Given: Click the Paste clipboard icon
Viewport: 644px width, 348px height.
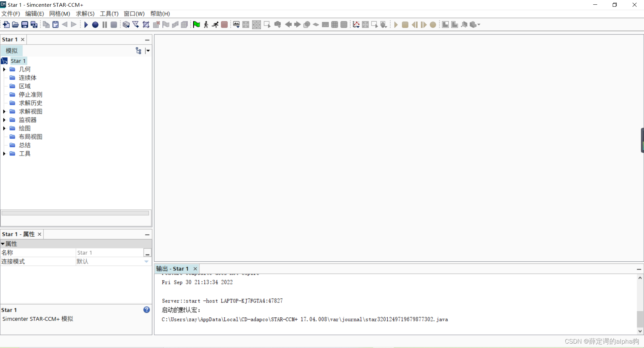Looking at the screenshot, I should point(56,25).
